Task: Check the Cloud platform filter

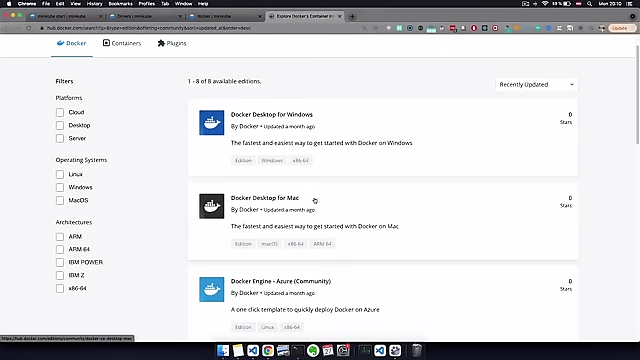Action: [x=60, y=112]
